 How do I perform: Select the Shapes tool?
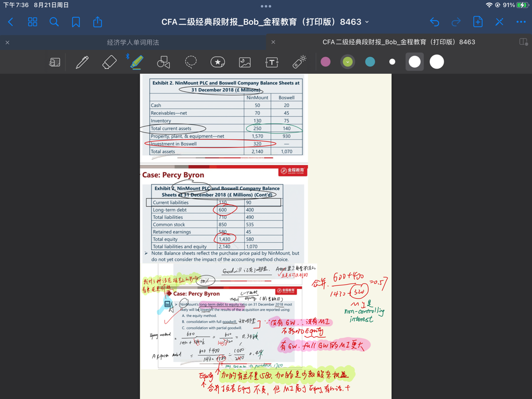coord(164,62)
